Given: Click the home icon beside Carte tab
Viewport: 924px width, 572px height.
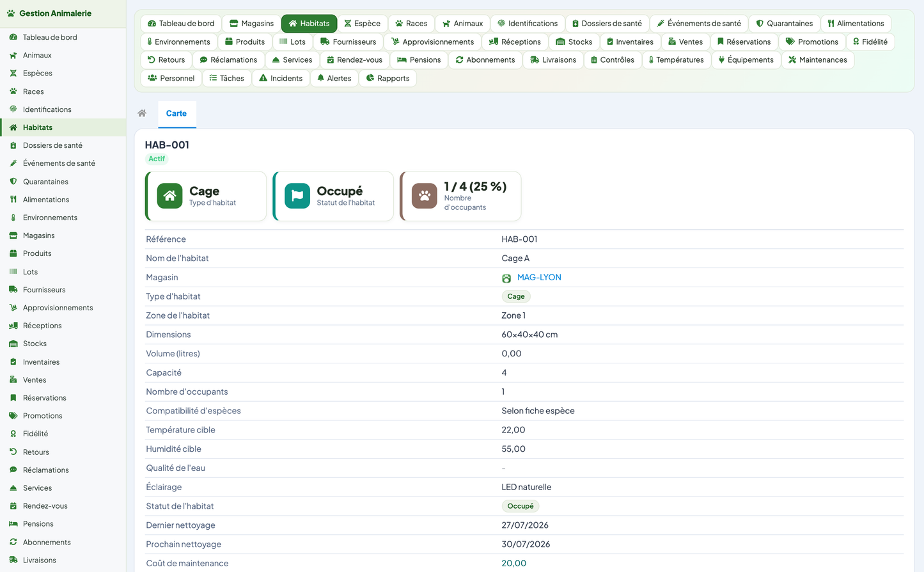Looking at the screenshot, I should click(x=142, y=113).
